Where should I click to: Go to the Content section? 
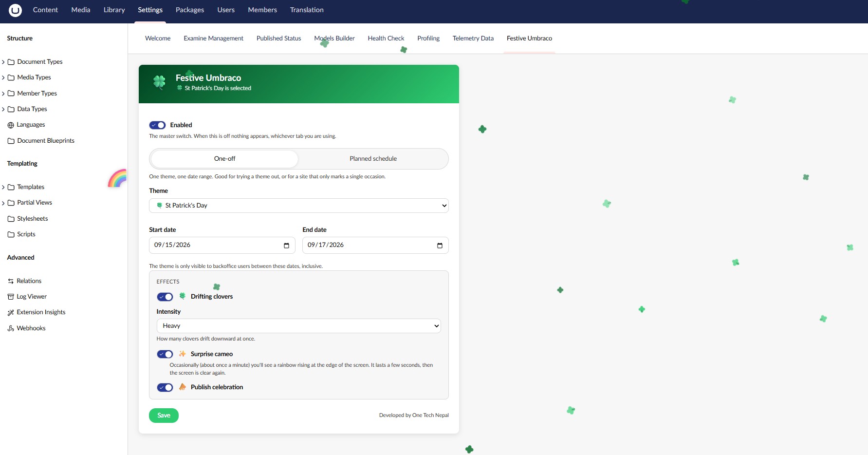pyautogui.click(x=45, y=10)
